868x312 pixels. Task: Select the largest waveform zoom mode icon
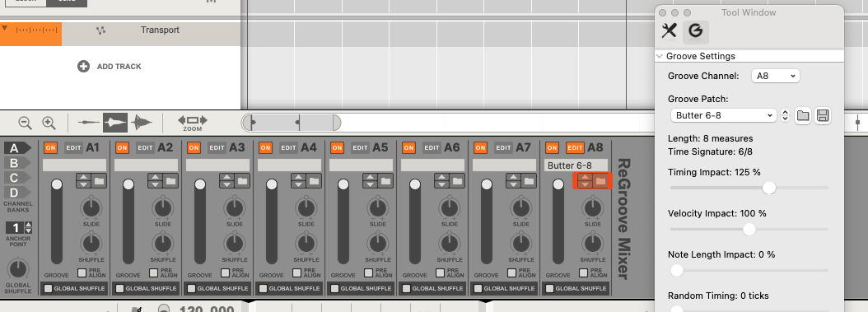pyautogui.click(x=142, y=123)
